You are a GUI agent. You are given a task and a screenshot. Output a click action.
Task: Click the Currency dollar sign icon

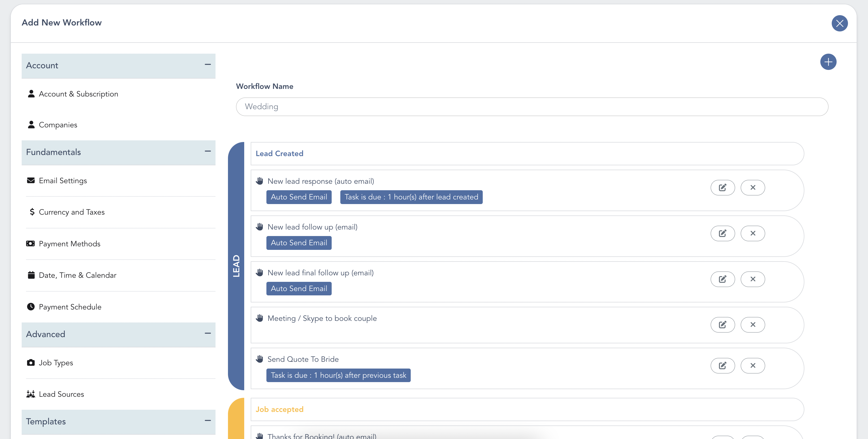[32, 212]
